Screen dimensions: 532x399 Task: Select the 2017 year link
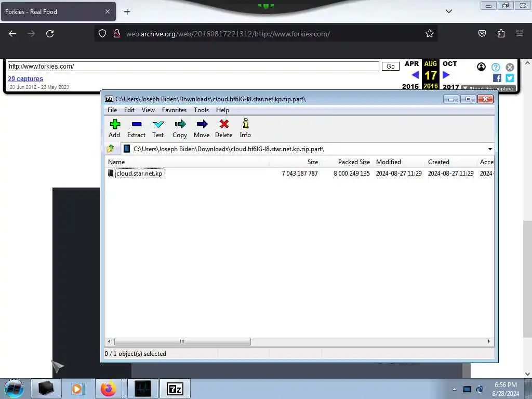pos(450,87)
